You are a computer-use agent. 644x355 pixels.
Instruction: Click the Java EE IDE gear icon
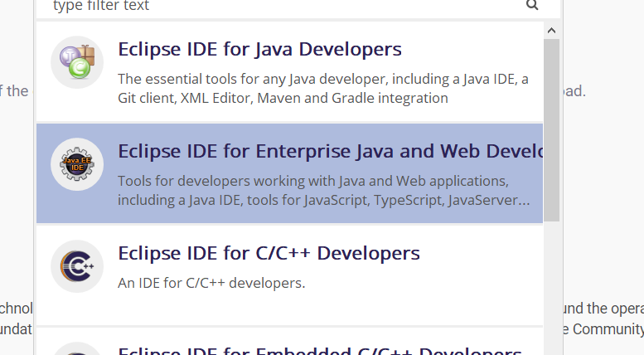click(77, 164)
